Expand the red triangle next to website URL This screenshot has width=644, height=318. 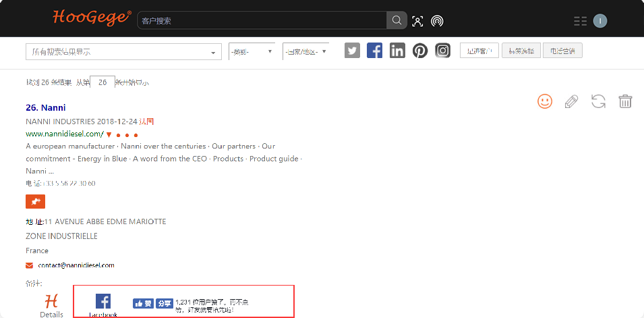[x=109, y=134]
